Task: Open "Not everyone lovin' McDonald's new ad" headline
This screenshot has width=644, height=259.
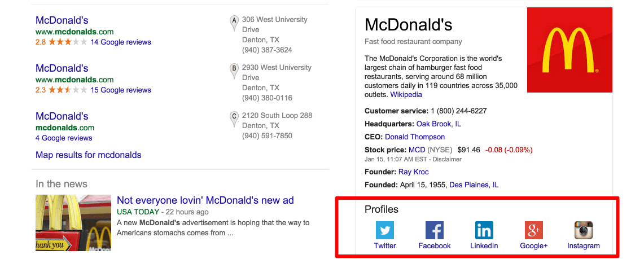Action: [205, 200]
